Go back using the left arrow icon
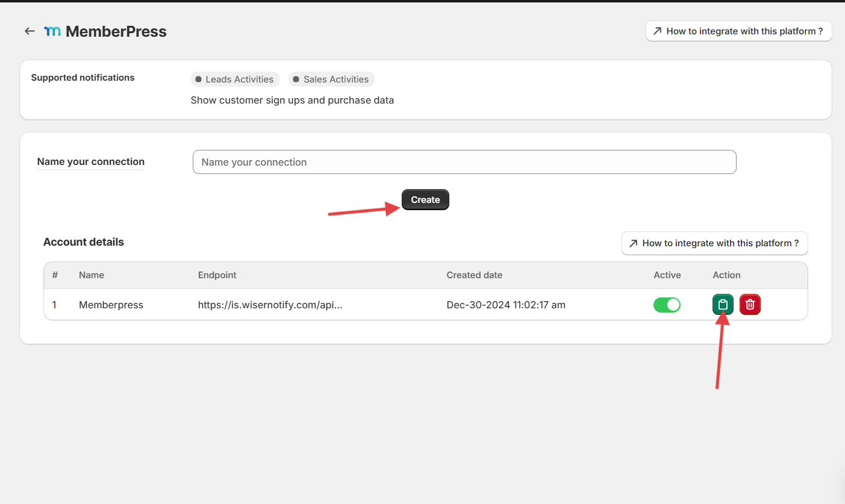Image resolution: width=845 pixels, height=504 pixels. click(30, 31)
